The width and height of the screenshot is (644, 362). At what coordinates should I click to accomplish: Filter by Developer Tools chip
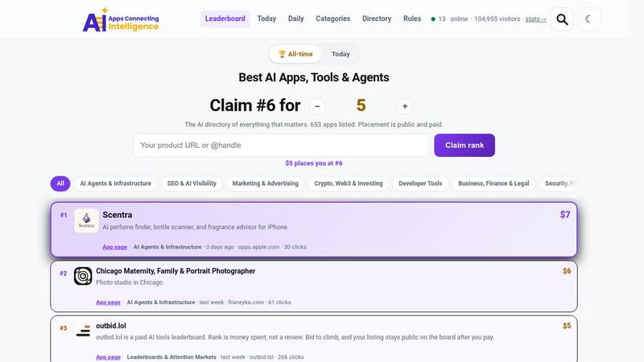[x=420, y=183]
